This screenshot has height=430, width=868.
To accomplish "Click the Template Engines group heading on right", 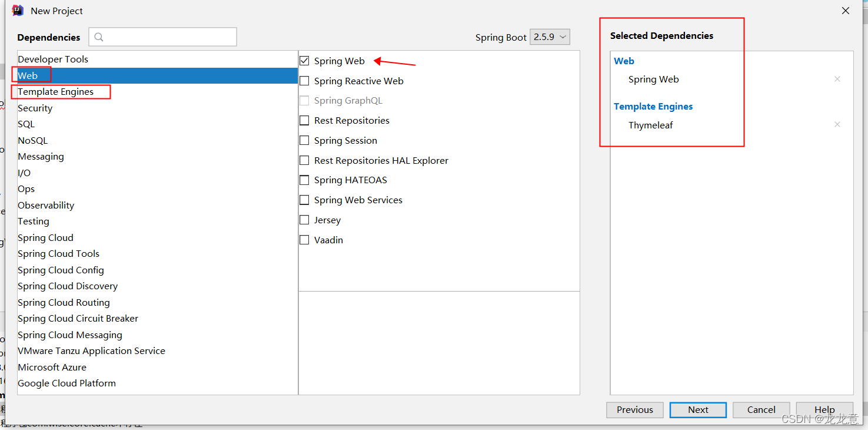I will pos(653,106).
